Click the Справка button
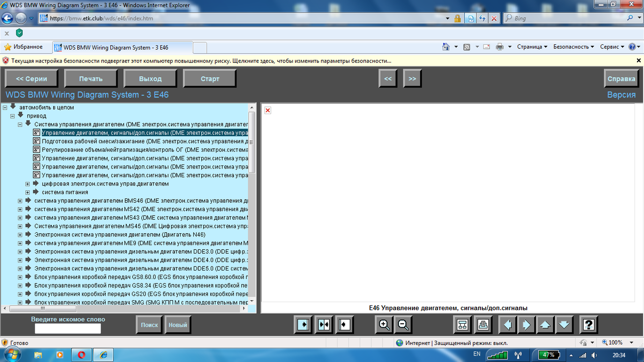 point(621,79)
